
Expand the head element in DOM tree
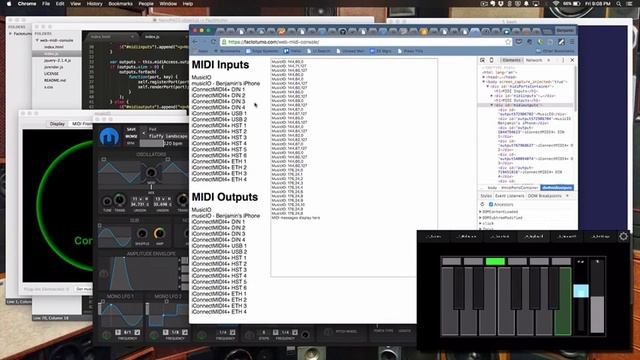click(484, 77)
